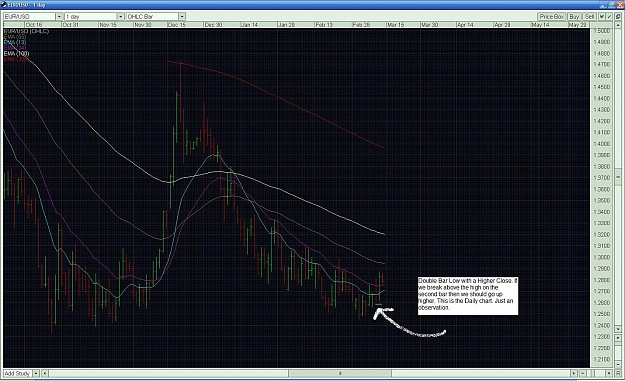
Task: Click the Price Box button
Action: point(552,17)
